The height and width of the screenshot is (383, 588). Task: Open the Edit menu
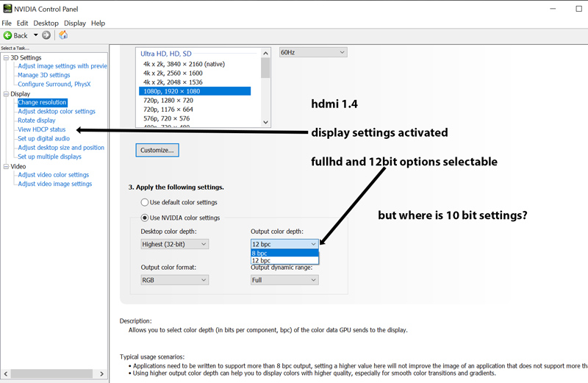coord(22,24)
